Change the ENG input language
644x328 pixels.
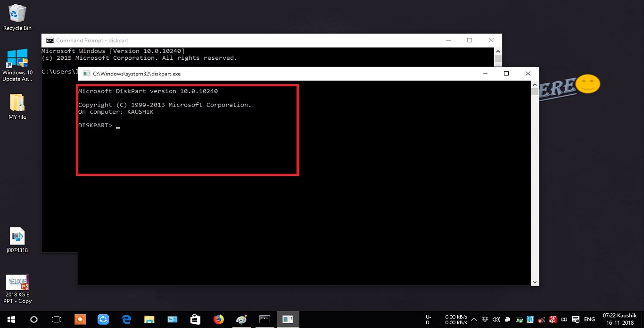pyautogui.click(x=589, y=320)
